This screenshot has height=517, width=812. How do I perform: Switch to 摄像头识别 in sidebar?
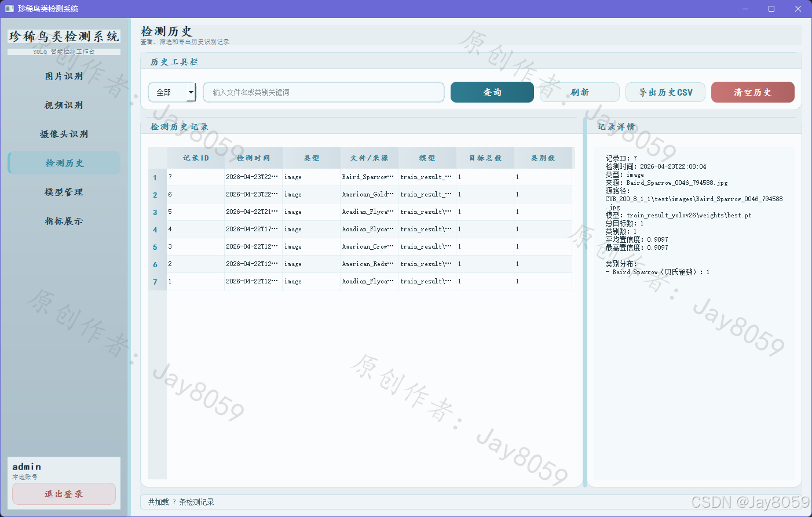[x=64, y=134]
